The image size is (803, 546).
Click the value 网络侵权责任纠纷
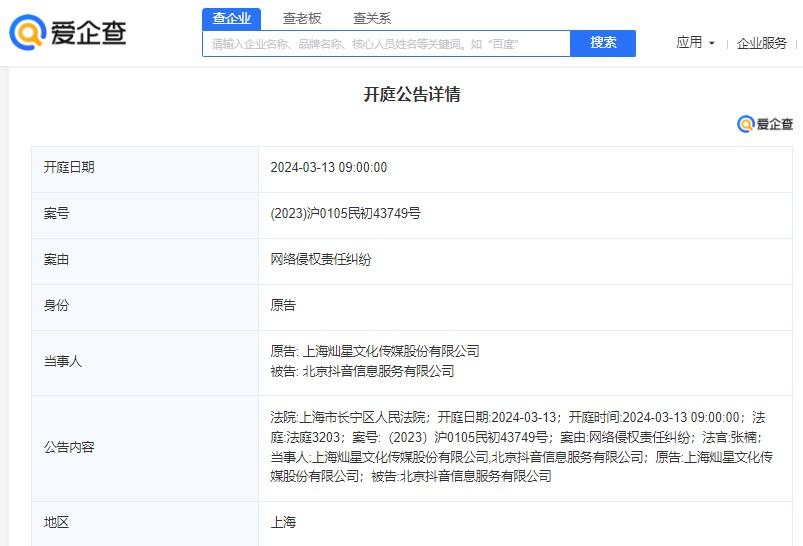(x=321, y=259)
